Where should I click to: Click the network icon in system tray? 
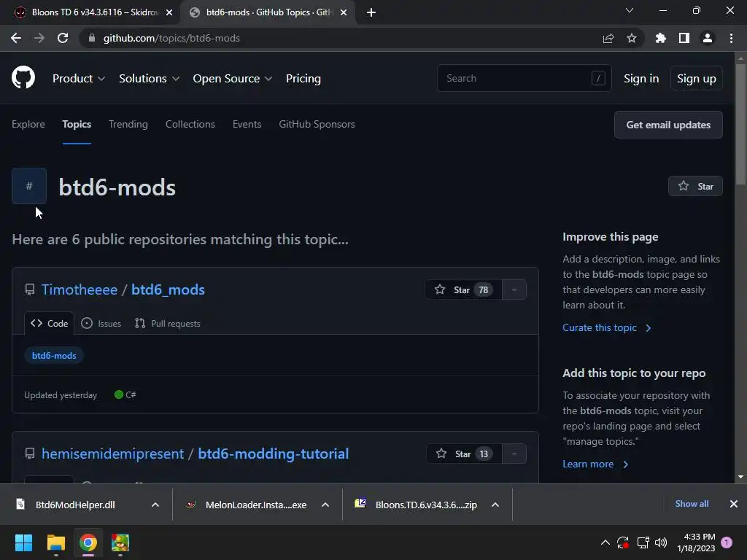coord(643,542)
